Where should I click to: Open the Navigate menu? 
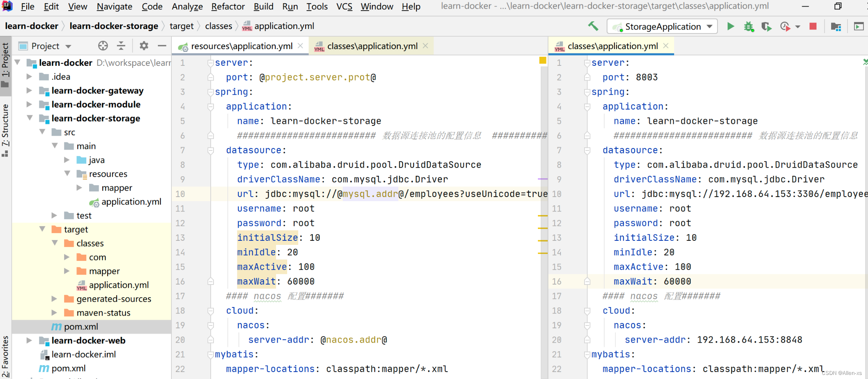[115, 7]
